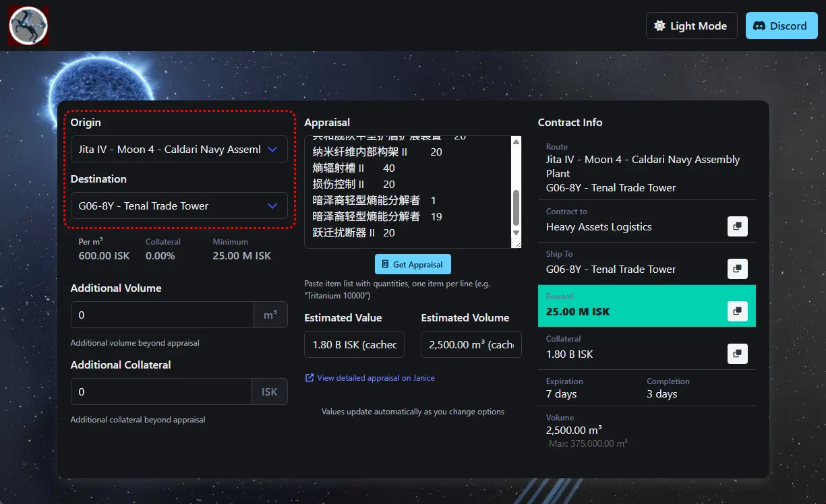Click the ISK unit addon label
Viewport: 826px width, 504px height.
tap(270, 391)
